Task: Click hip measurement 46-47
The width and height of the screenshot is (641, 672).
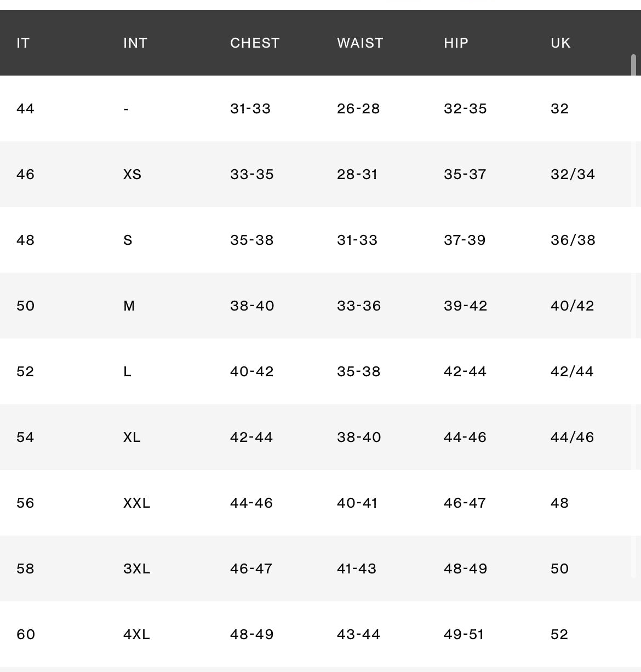Action: pyautogui.click(x=465, y=503)
